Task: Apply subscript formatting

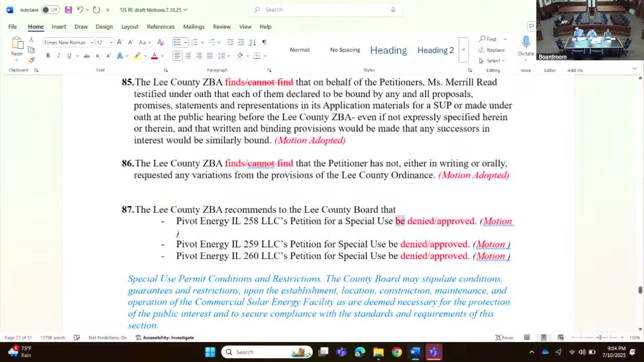Action: click(x=98, y=56)
